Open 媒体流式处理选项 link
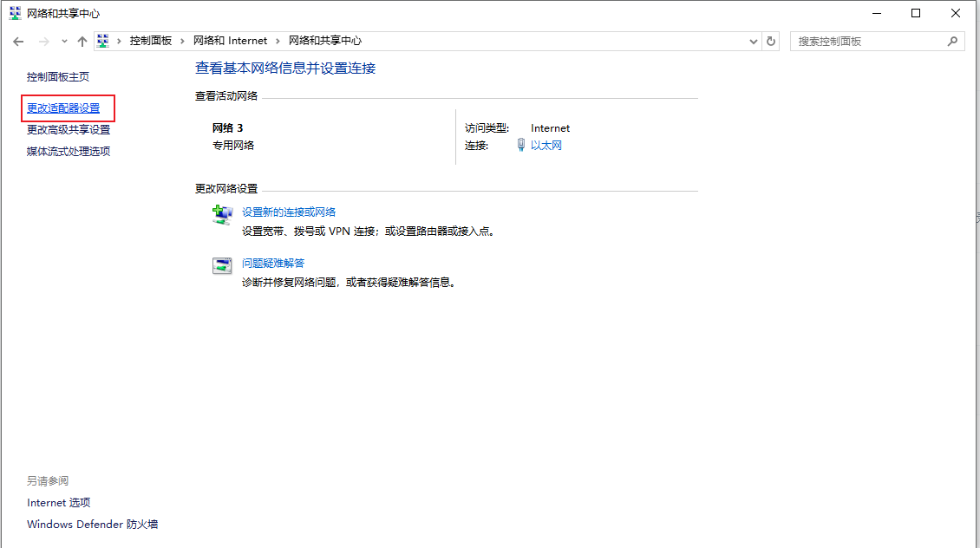980x548 pixels. (x=69, y=152)
